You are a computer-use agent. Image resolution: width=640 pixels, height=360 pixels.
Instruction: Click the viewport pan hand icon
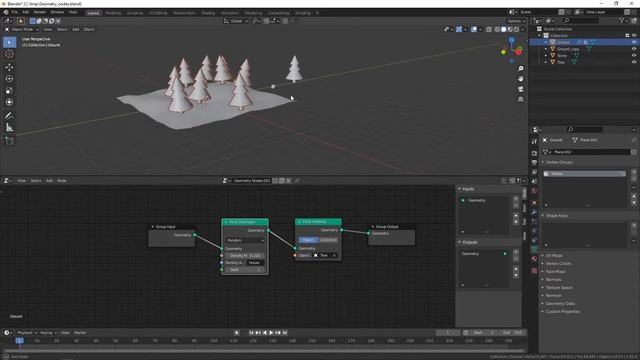pos(520,79)
